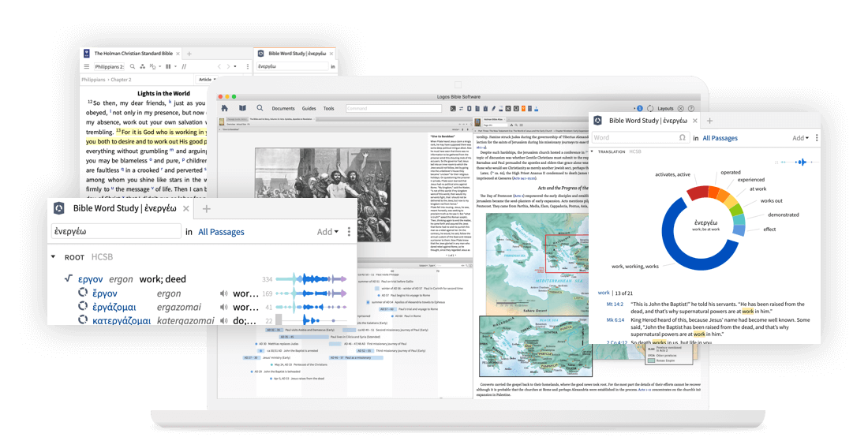Open kebab menu in the ROOT word study panel
The width and height of the screenshot is (868, 437).
click(x=349, y=231)
